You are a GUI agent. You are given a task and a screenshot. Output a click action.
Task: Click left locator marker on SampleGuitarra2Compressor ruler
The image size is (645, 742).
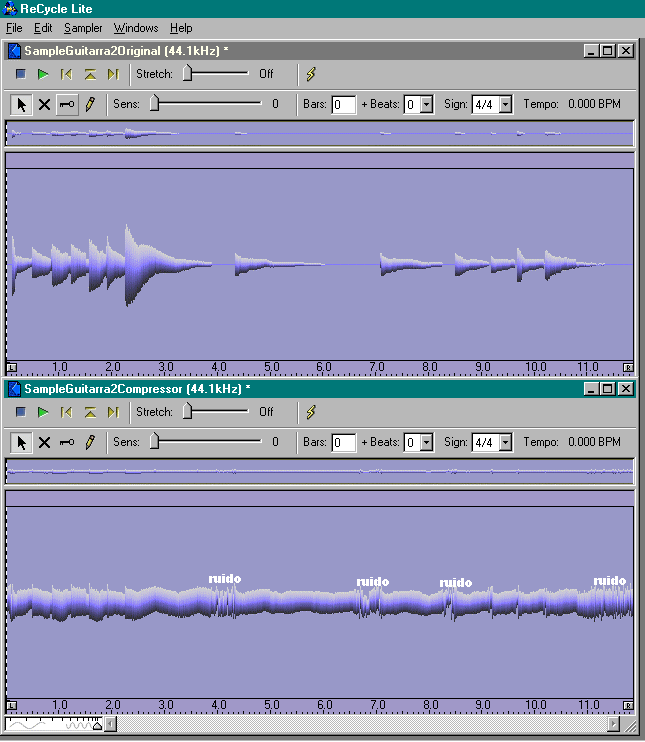point(12,706)
